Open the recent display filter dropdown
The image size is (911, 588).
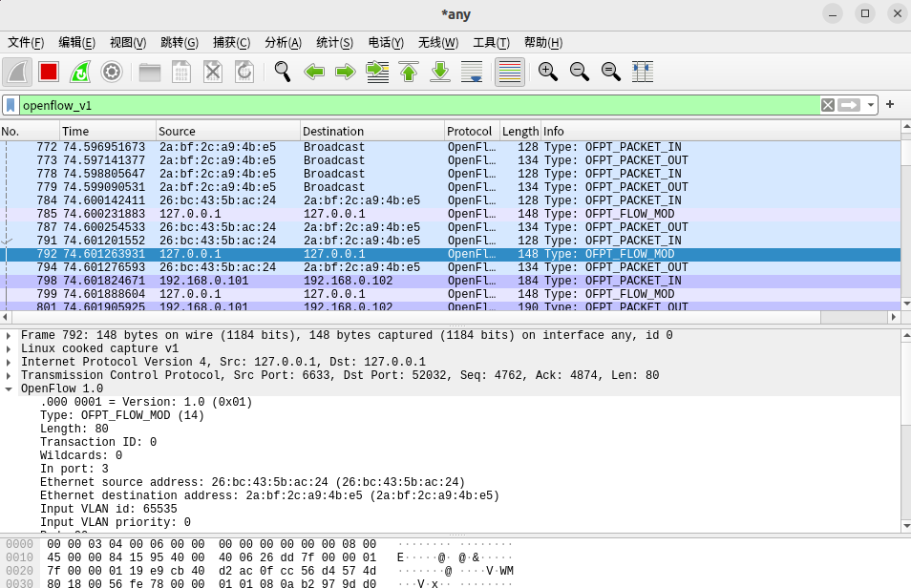tap(870, 105)
